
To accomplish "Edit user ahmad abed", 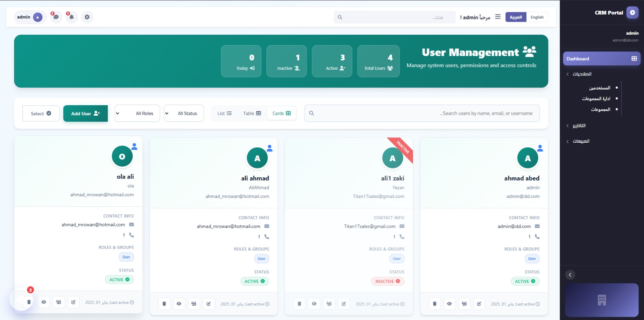I will [x=479, y=304].
